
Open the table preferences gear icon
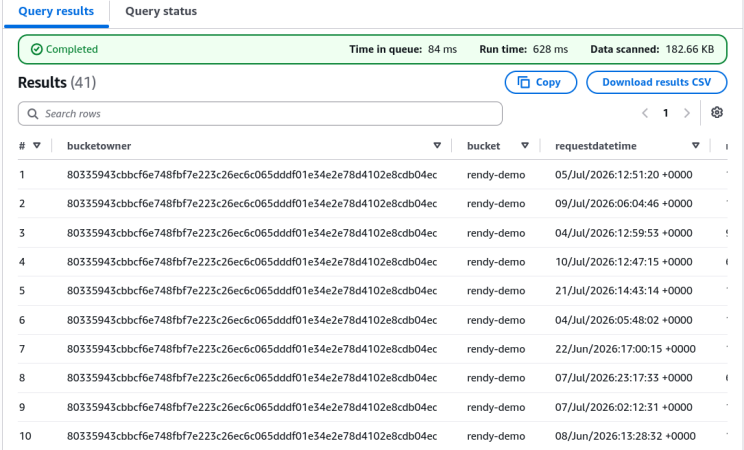point(716,112)
